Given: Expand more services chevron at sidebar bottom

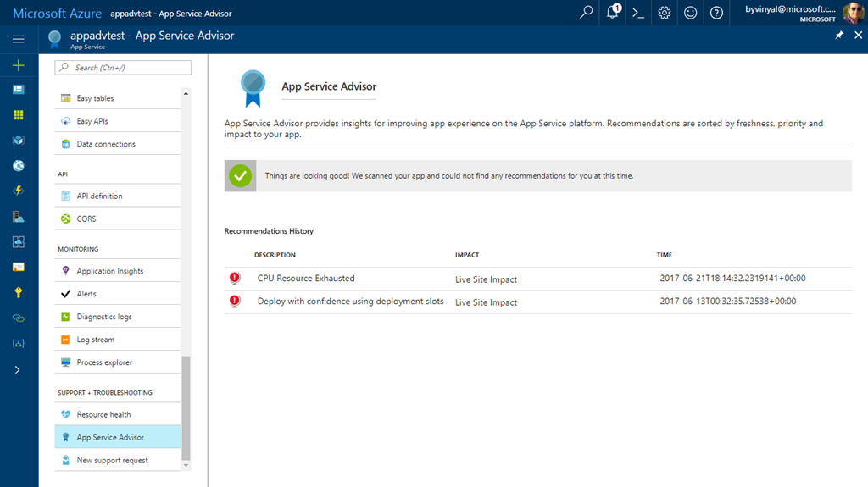Looking at the screenshot, I should tap(19, 369).
